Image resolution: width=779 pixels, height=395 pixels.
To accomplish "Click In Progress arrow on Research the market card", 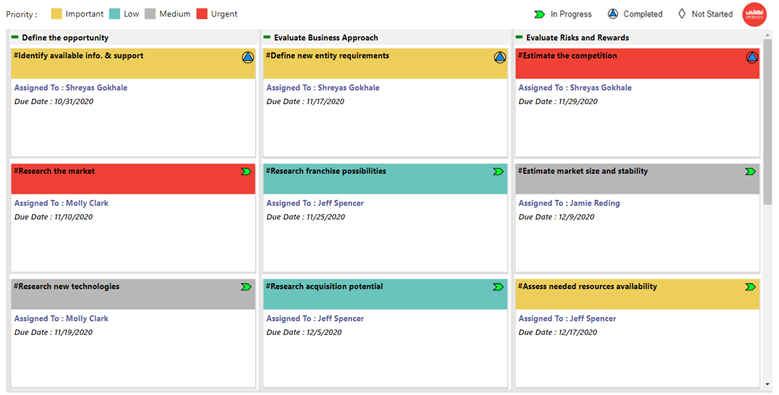I will pos(246,171).
